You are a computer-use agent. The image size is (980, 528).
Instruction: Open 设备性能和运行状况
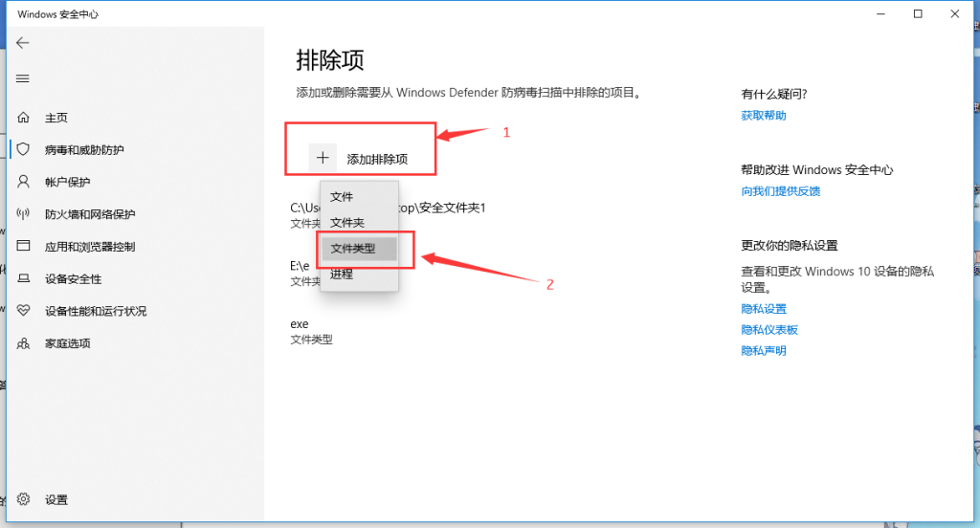[96, 311]
